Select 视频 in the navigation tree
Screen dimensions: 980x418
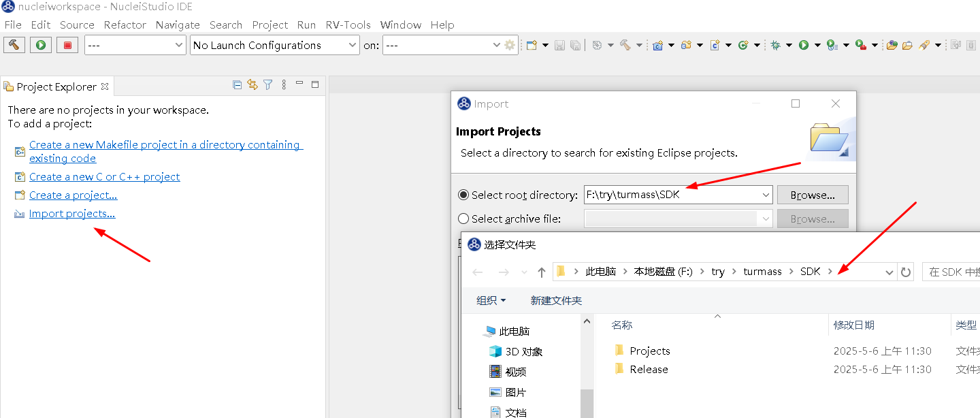tap(516, 372)
